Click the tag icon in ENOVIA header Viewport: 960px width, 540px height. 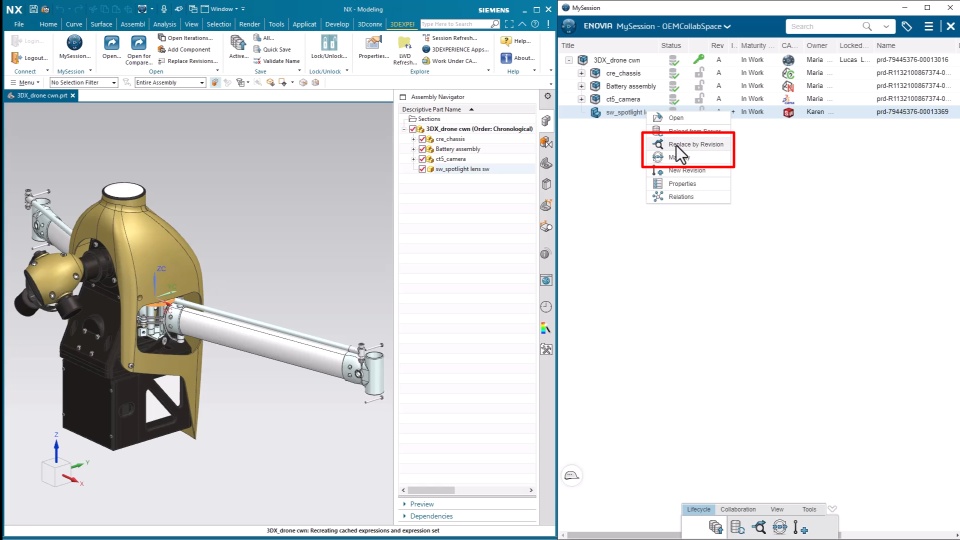coord(907,26)
